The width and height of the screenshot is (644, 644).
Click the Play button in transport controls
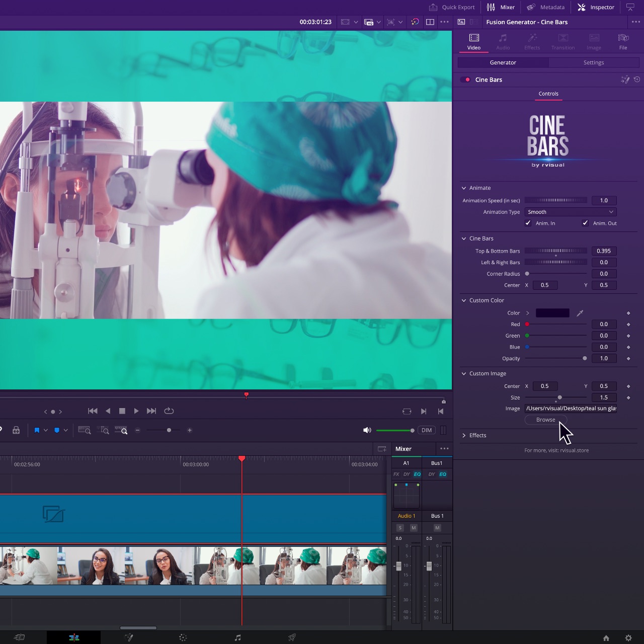(x=136, y=411)
